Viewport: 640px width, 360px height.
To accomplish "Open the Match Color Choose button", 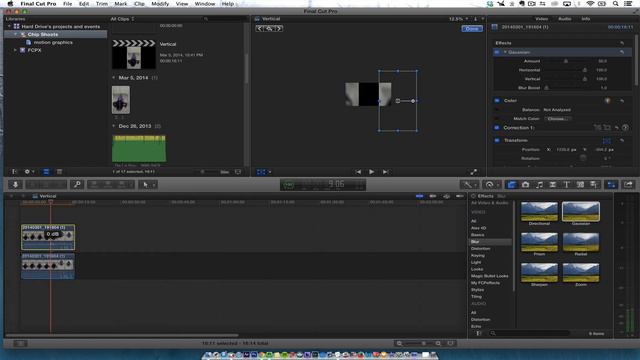I will [557, 119].
